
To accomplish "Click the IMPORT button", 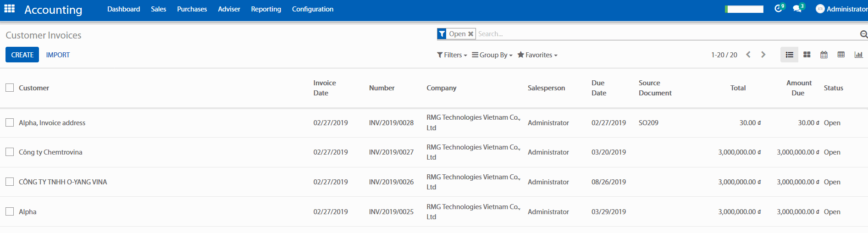I will (x=58, y=55).
